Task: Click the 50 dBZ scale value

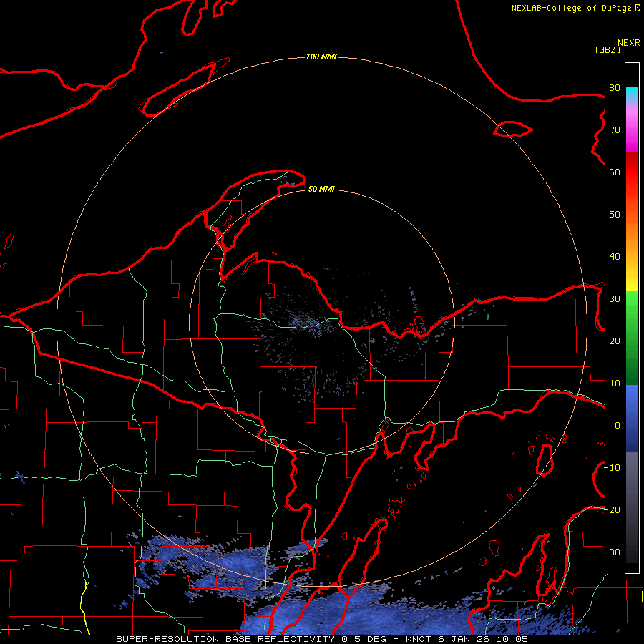Action: coord(615,215)
